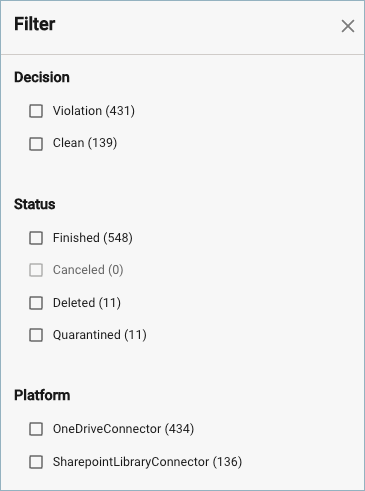Check the Deleted status box
This screenshot has width=365, height=491.
click(36, 303)
